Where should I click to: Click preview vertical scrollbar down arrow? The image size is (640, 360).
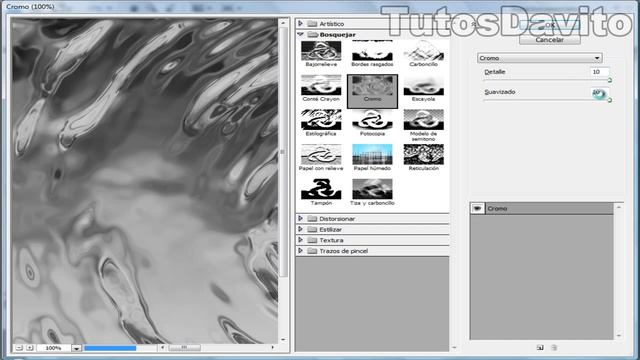pyautogui.click(x=284, y=339)
